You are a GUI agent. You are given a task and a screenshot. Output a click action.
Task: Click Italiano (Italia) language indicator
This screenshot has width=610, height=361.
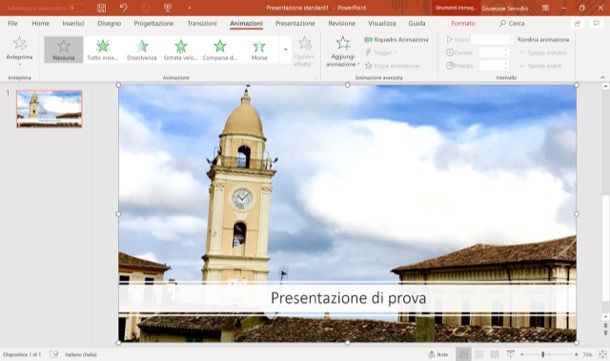coord(81,354)
